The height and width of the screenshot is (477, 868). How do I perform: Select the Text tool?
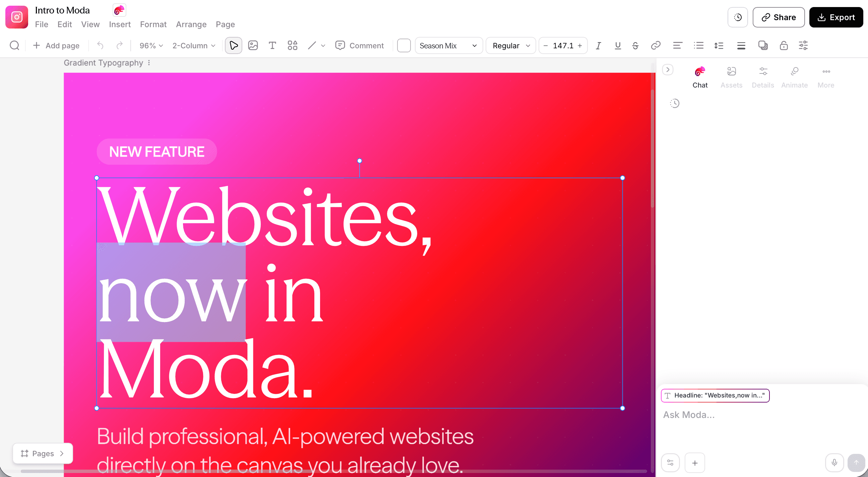click(272, 45)
